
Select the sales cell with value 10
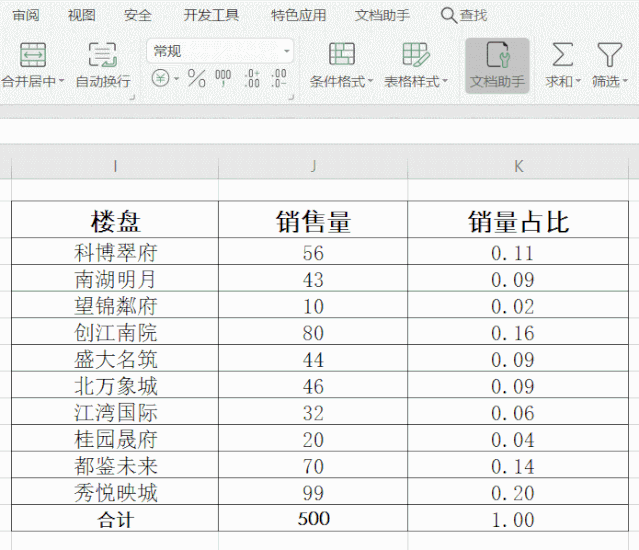click(x=313, y=305)
